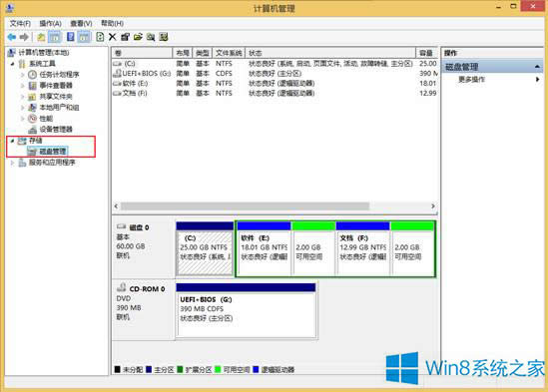This screenshot has width=548, height=392.
Task: Expand the 任务计划程序 node arrow
Action: 22,75
